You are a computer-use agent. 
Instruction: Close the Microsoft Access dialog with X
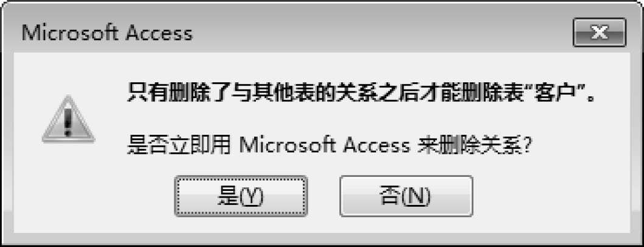tap(600, 32)
